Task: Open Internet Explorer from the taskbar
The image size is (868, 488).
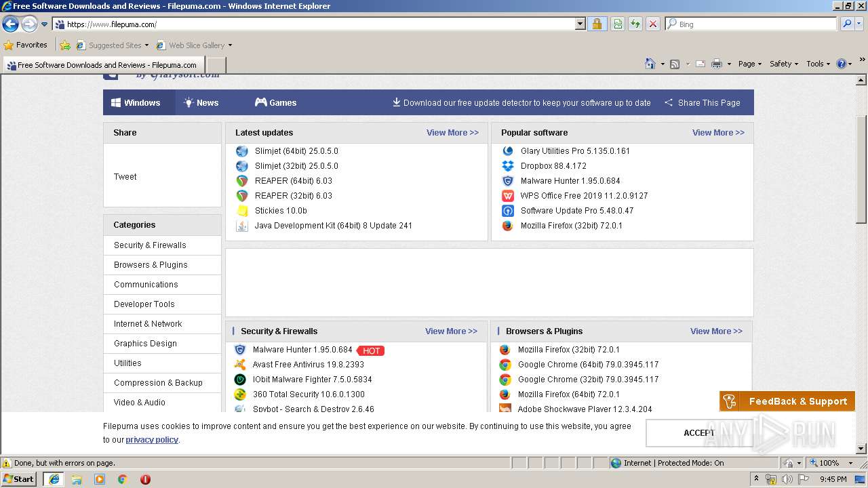Action: [54, 479]
